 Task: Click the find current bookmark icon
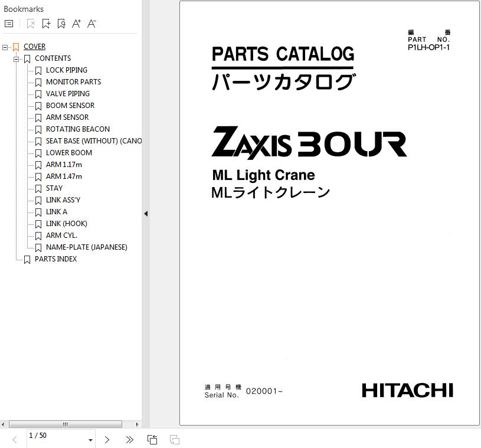[61, 24]
